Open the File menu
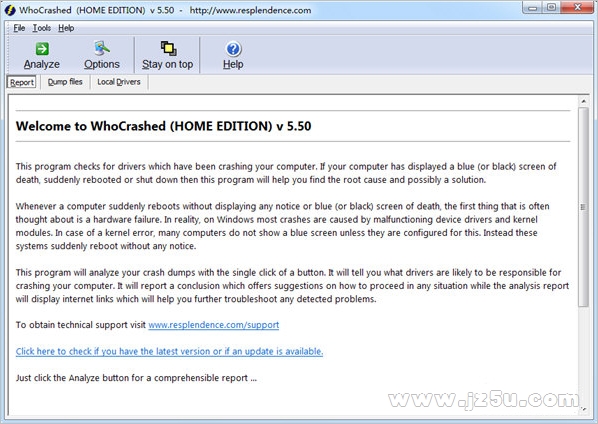 click(19, 28)
